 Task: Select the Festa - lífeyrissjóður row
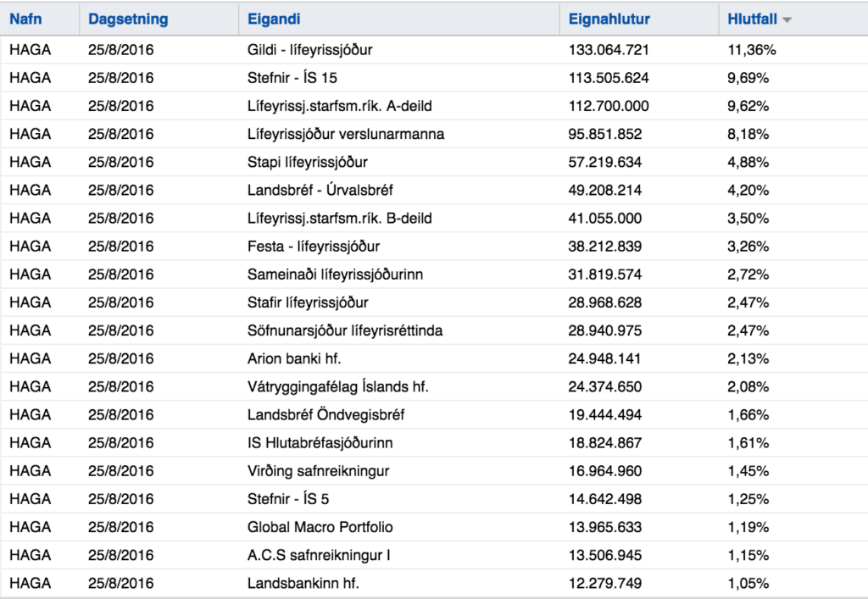pyautogui.click(x=434, y=247)
